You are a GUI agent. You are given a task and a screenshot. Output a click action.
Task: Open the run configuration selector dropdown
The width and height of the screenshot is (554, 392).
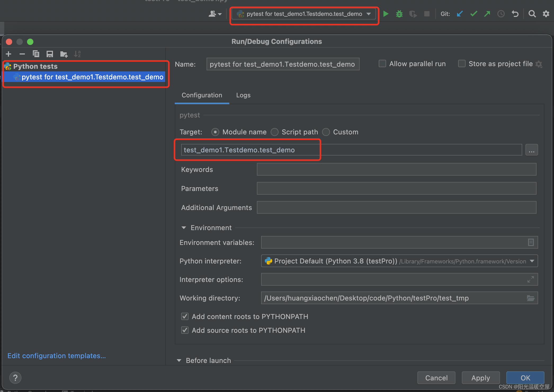[303, 14]
